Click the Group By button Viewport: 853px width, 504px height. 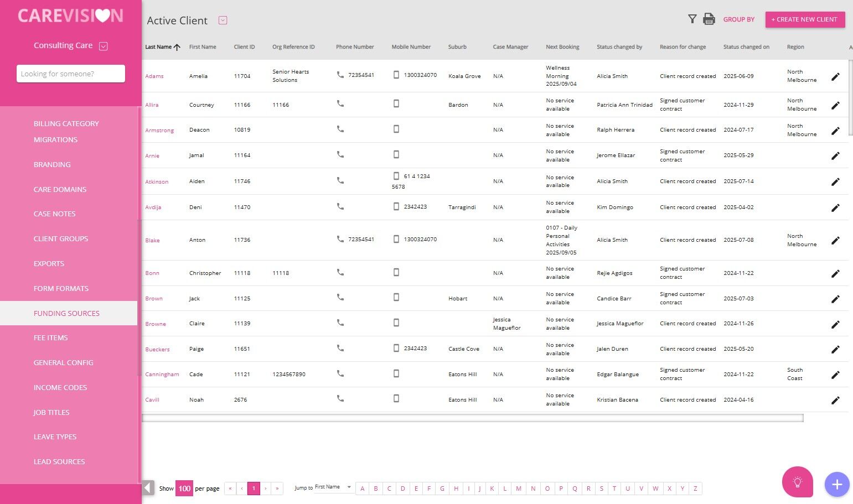click(738, 19)
